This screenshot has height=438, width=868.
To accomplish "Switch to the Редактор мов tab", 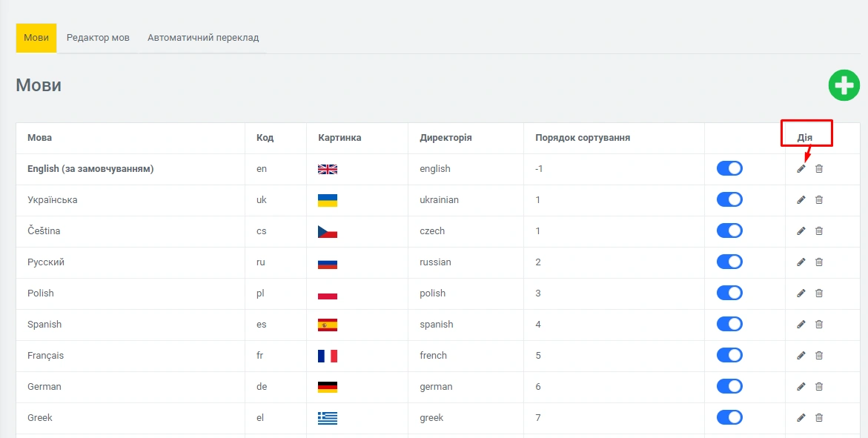I will coord(98,38).
